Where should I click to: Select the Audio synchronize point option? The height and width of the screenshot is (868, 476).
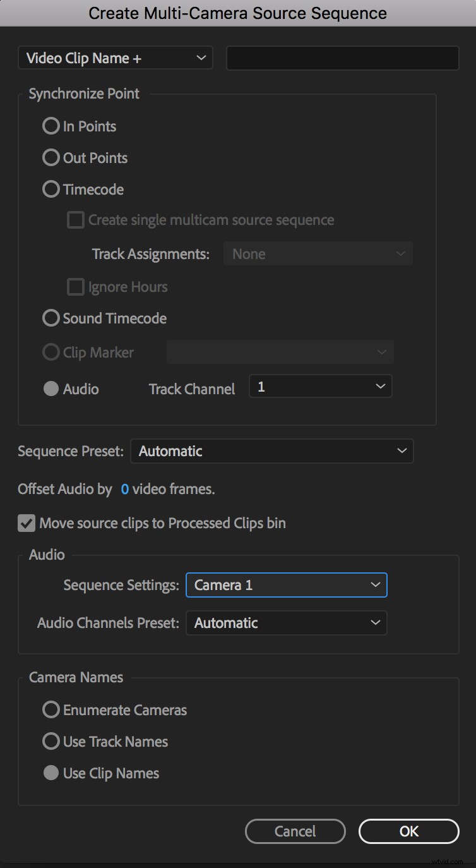(x=51, y=389)
